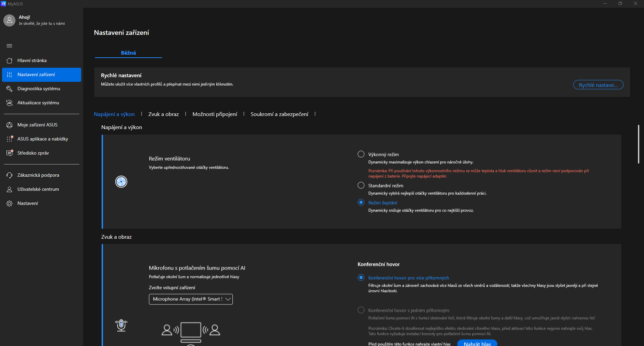The image size is (644, 346).
Task: Open Diagnostika systému wrench icon
Action: tap(9, 89)
